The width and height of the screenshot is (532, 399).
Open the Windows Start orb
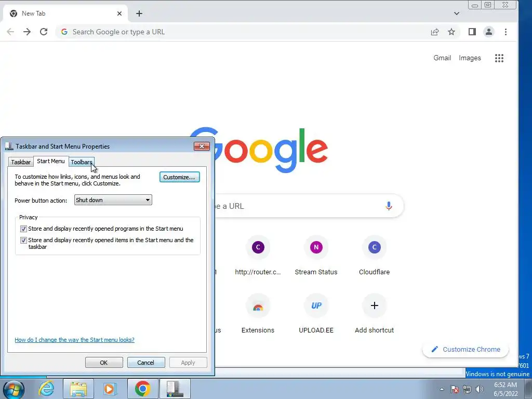pyautogui.click(x=14, y=389)
